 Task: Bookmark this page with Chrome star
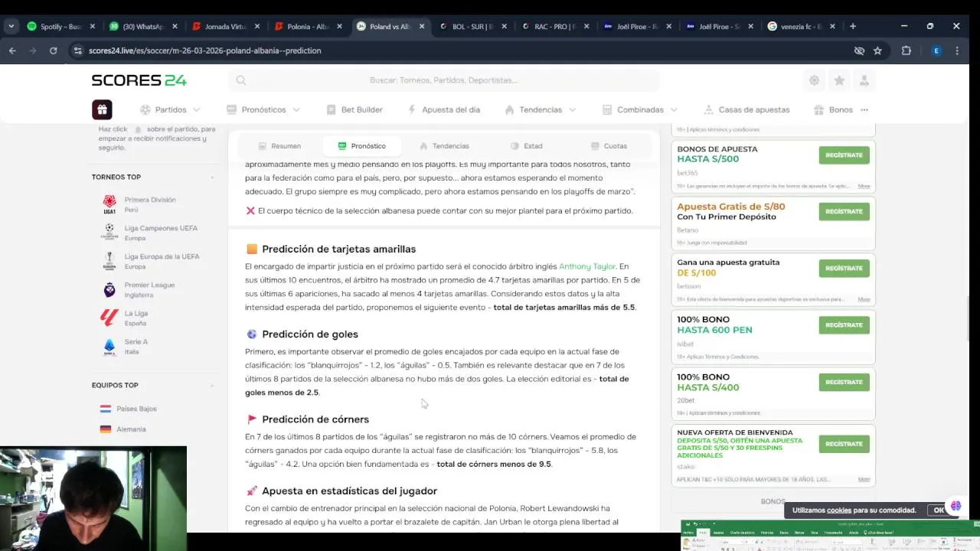pyautogui.click(x=877, y=51)
